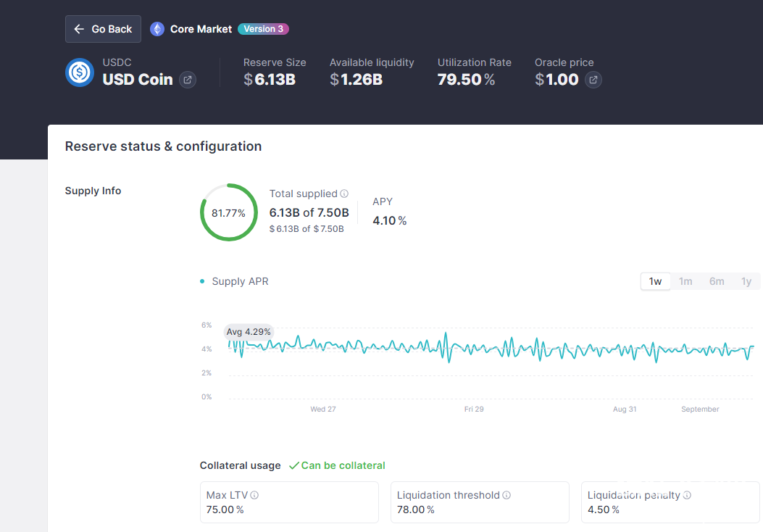The width and height of the screenshot is (763, 532).
Task: Click the Go Back button
Action: [x=103, y=29]
